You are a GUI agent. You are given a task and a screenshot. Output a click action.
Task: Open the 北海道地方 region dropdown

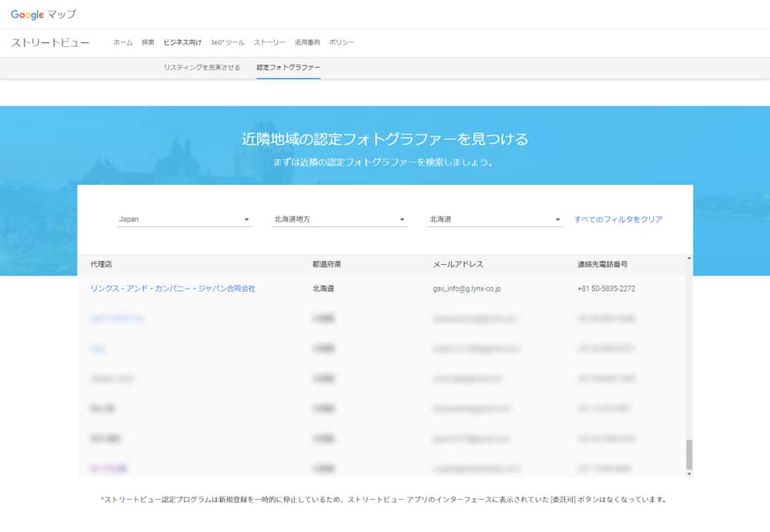coord(340,219)
